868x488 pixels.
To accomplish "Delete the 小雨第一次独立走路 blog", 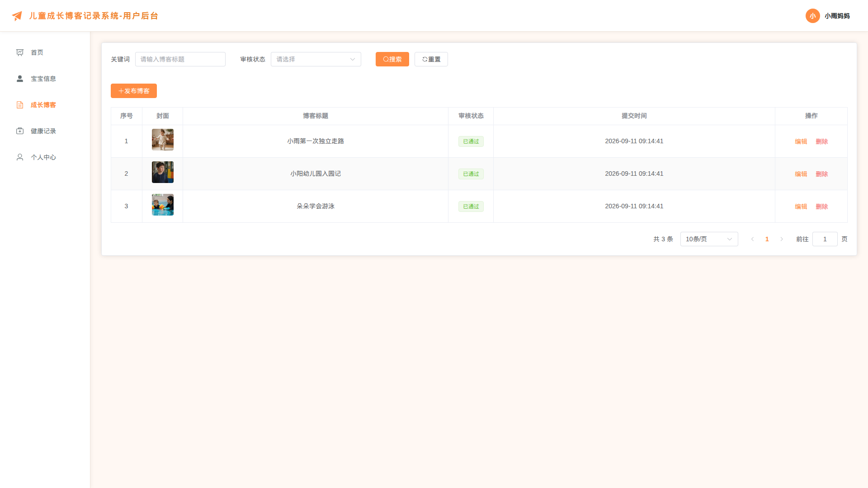I will (x=821, y=141).
